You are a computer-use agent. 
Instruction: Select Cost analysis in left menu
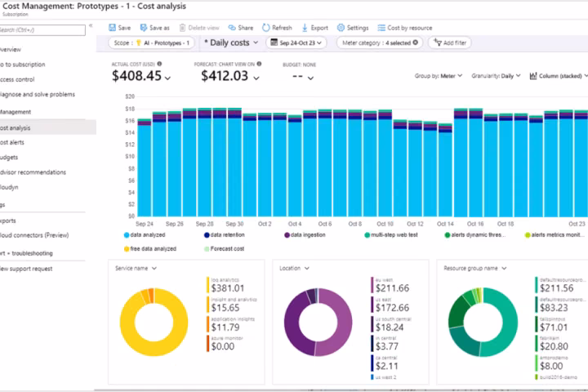tap(48, 127)
